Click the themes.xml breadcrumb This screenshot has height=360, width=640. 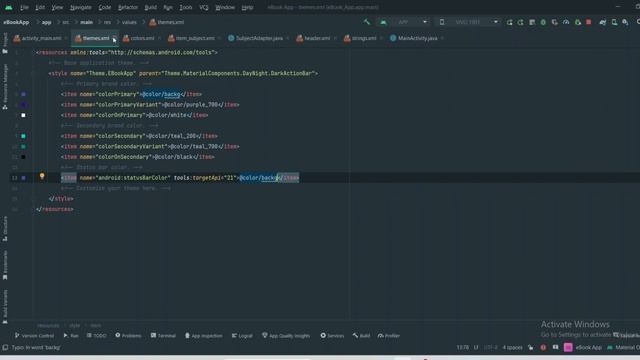tap(167, 22)
